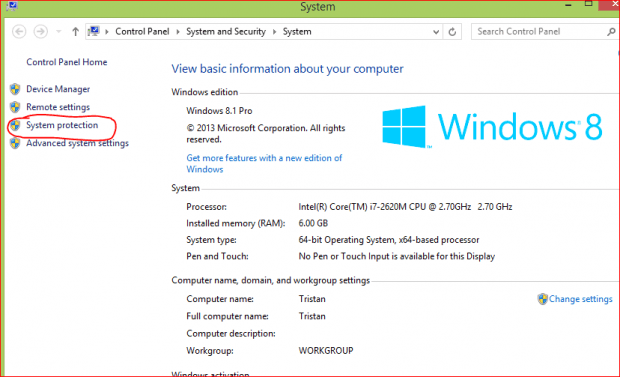Click the 'Windows 8.1 Pro' edition text

coord(219,111)
